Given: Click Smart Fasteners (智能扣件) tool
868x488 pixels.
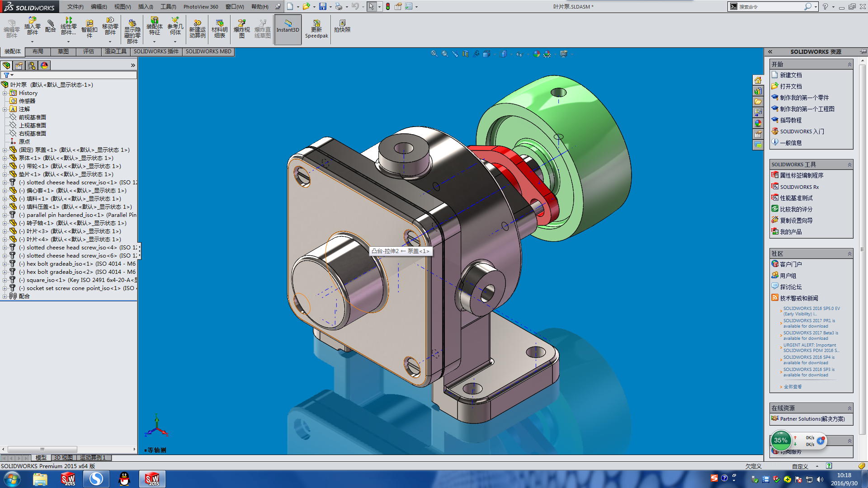Looking at the screenshot, I should [90, 28].
